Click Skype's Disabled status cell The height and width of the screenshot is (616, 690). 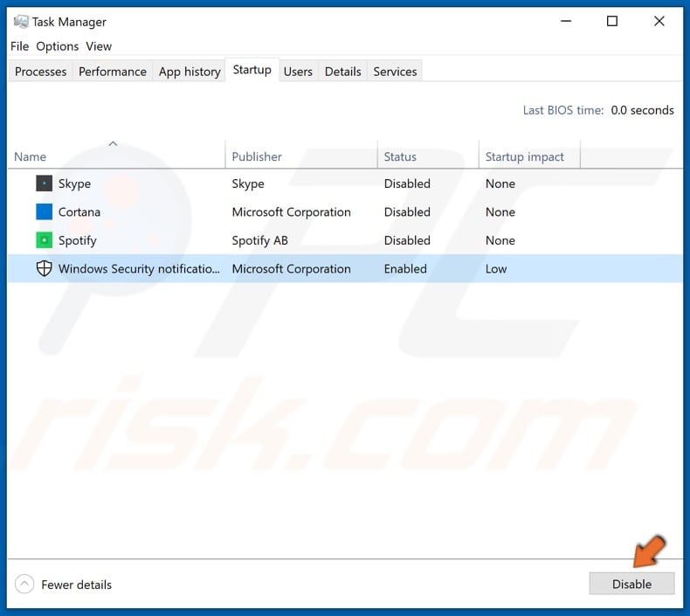pyautogui.click(x=407, y=183)
